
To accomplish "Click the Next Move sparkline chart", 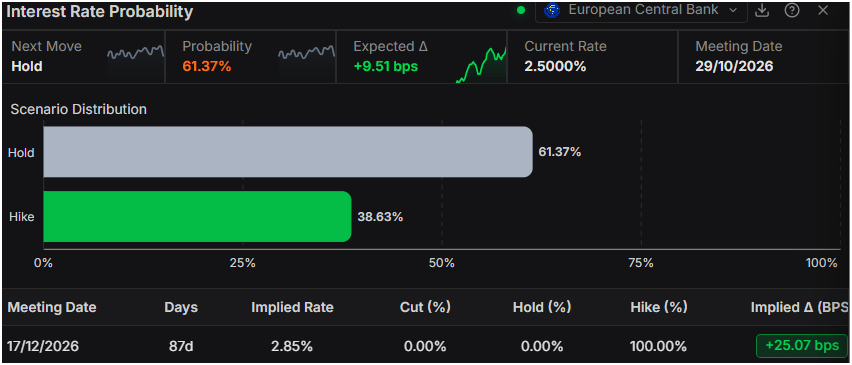I will 135,56.
